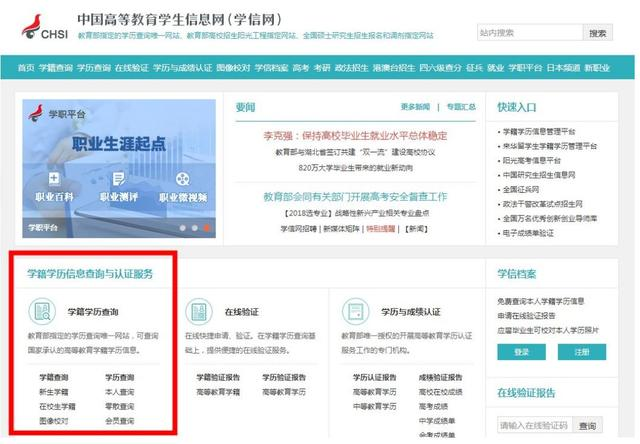Open the 职业测评 icon in banner
This screenshot has height=444, width=640.
[x=119, y=179]
